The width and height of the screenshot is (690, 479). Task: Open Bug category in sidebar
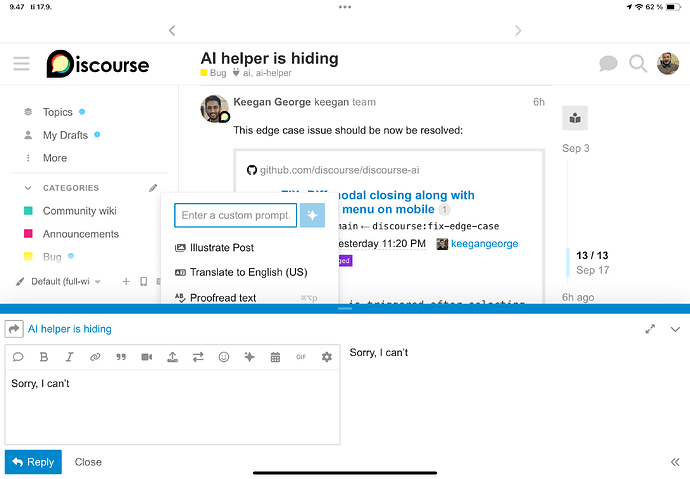[x=52, y=257]
